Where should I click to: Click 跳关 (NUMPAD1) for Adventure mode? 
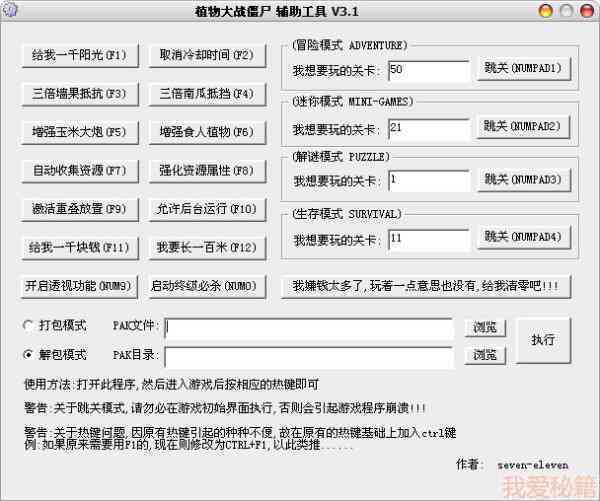click(x=524, y=69)
